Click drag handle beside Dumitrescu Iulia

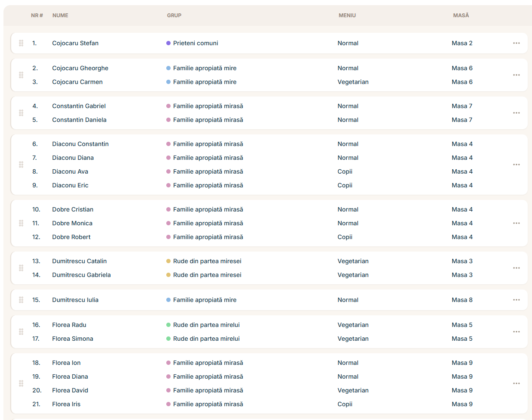tap(21, 300)
